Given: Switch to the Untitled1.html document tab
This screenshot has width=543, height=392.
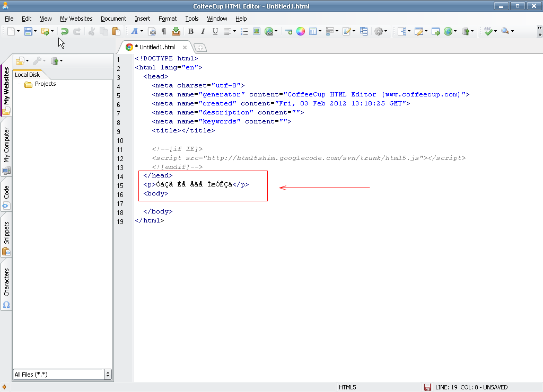Looking at the screenshot, I should click(155, 47).
